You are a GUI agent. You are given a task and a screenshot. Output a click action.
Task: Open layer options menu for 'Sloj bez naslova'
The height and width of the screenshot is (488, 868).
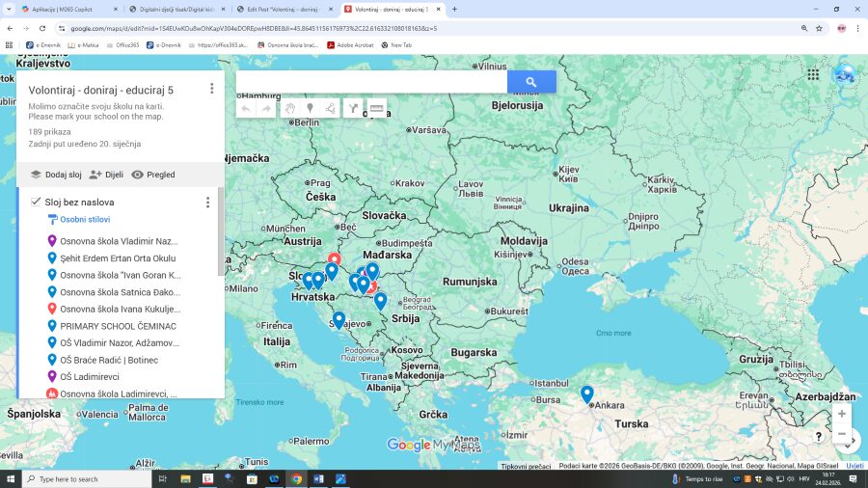pos(207,203)
